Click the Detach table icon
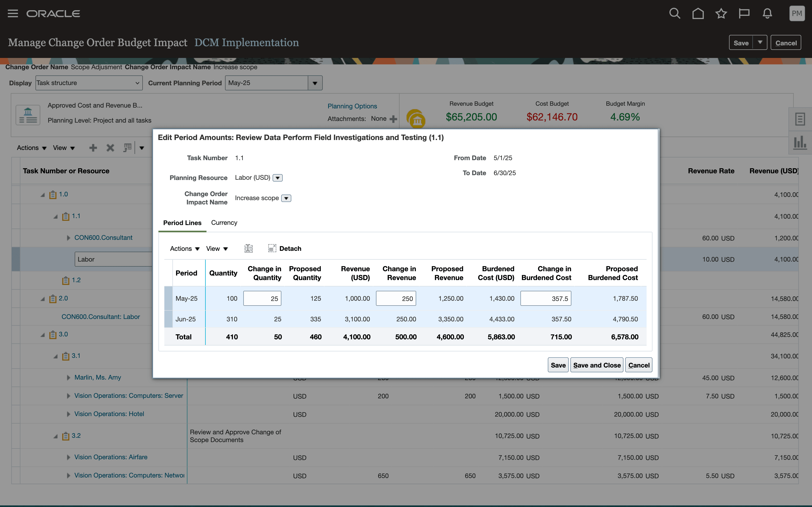Screen dimensions: 812x507 [272, 248]
